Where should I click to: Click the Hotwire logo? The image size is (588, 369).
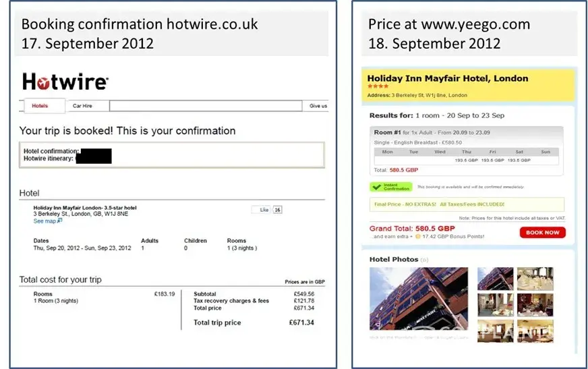point(65,82)
